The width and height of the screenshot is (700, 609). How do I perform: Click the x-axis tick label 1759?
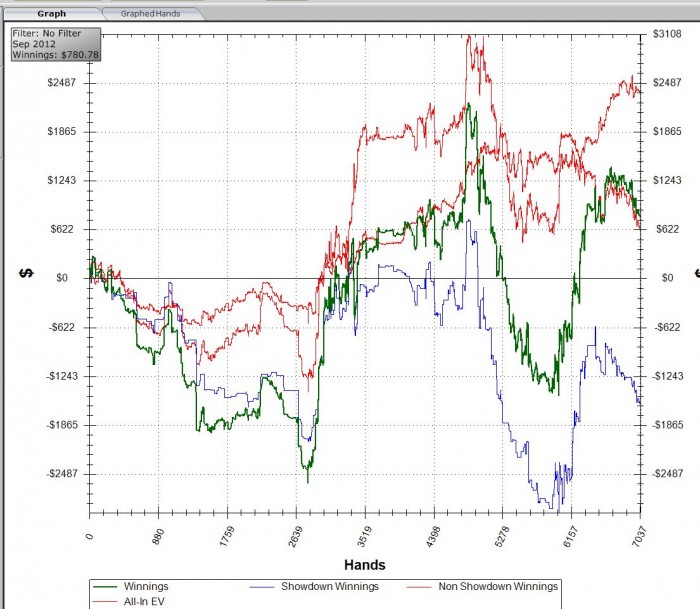(x=227, y=537)
